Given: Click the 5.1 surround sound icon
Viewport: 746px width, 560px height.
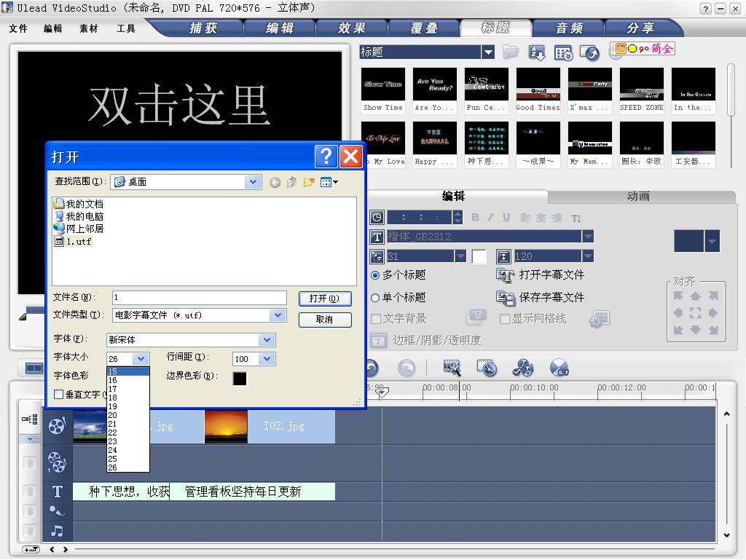Looking at the screenshot, I should [x=559, y=368].
